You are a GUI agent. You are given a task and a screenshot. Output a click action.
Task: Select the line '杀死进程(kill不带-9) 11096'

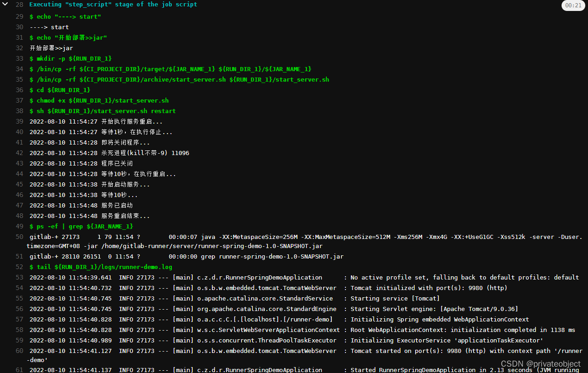[x=109, y=153]
